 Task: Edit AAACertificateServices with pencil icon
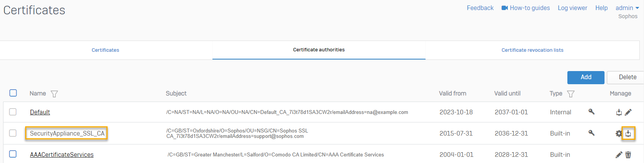(619, 155)
